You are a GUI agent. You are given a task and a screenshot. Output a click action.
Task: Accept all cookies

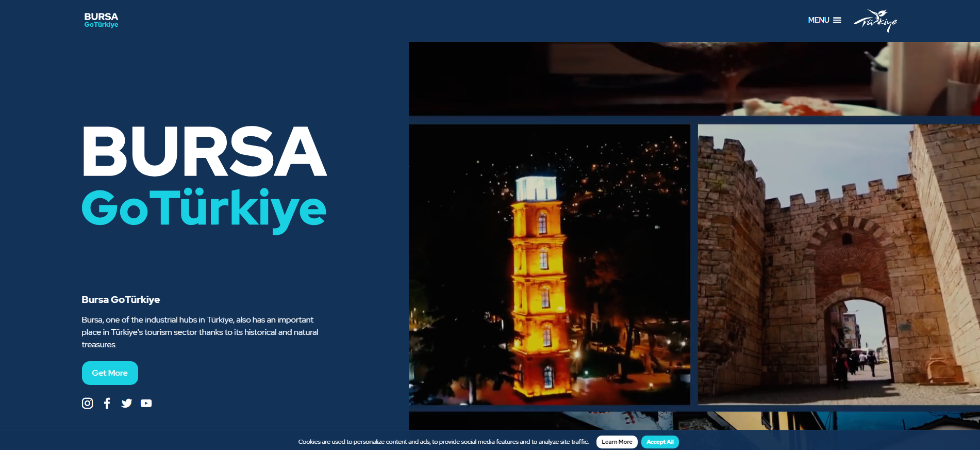coord(660,442)
